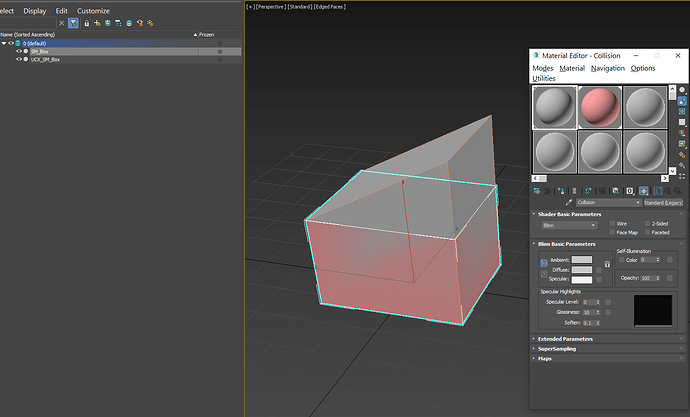
Task: Click the Assign Material to Selection icon
Action: point(560,189)
